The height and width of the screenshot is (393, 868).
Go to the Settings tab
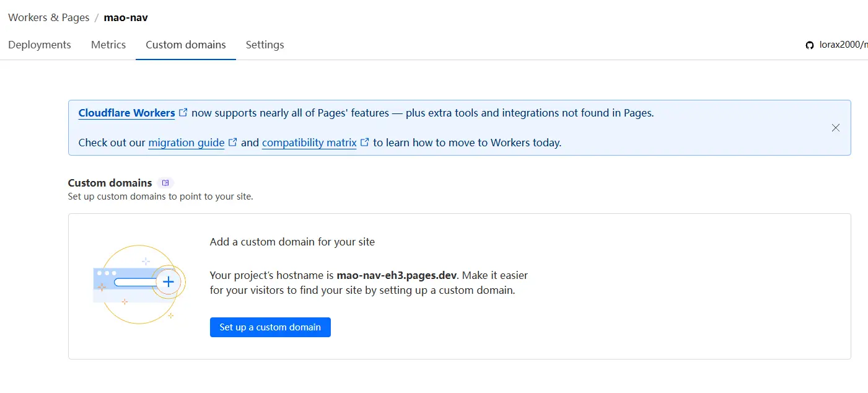coord(265,45)
